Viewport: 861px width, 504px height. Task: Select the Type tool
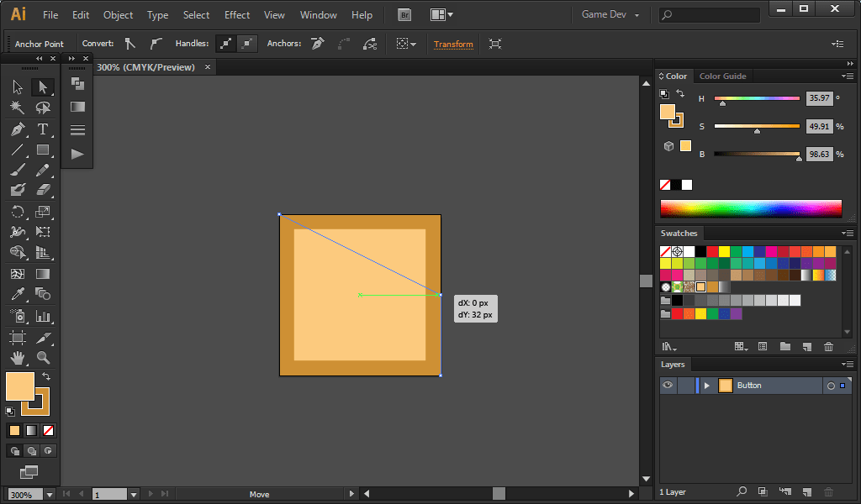(x=43, y=129)
